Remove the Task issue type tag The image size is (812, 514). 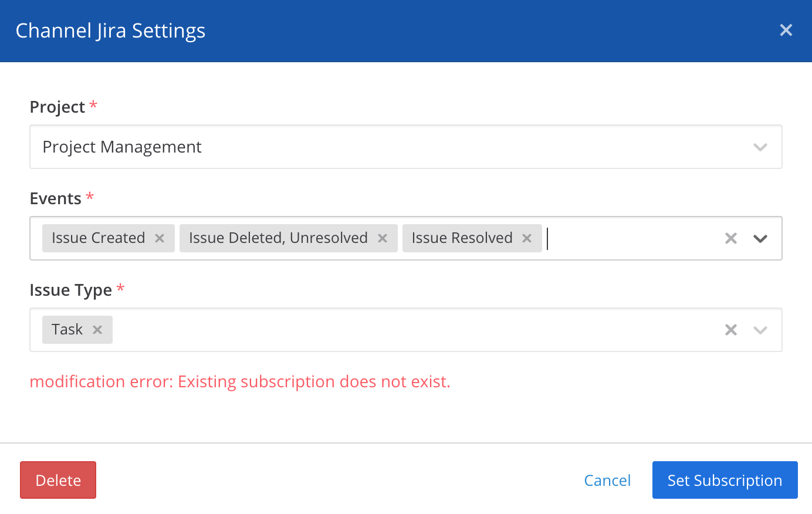tap(97, 329)
